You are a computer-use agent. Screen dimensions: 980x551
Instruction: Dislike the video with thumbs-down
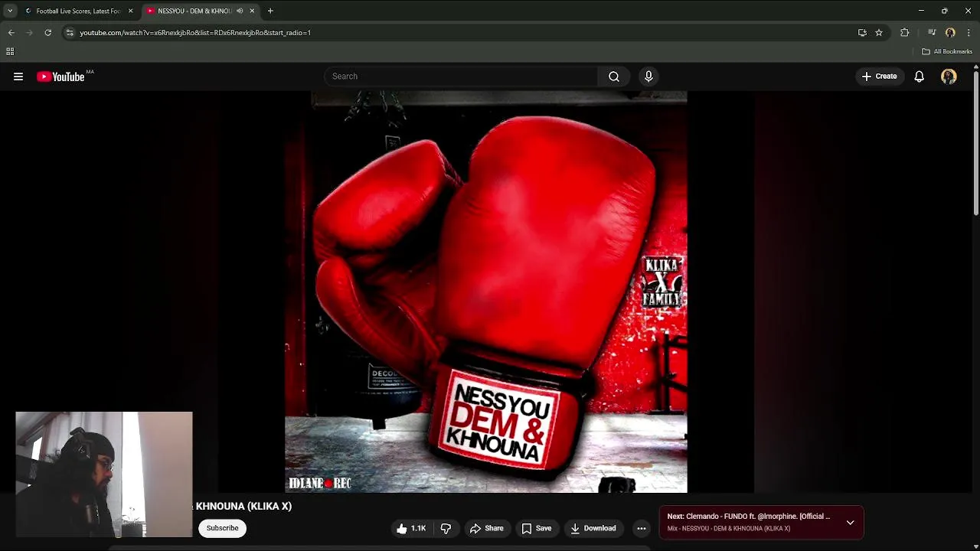click(446, 528)
